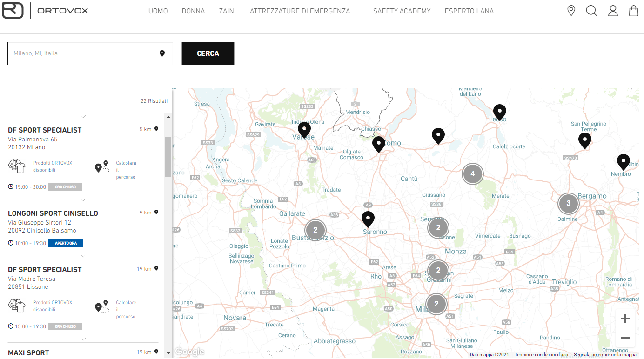Click the map pin beside 9 km distance

tap(156, 212)
